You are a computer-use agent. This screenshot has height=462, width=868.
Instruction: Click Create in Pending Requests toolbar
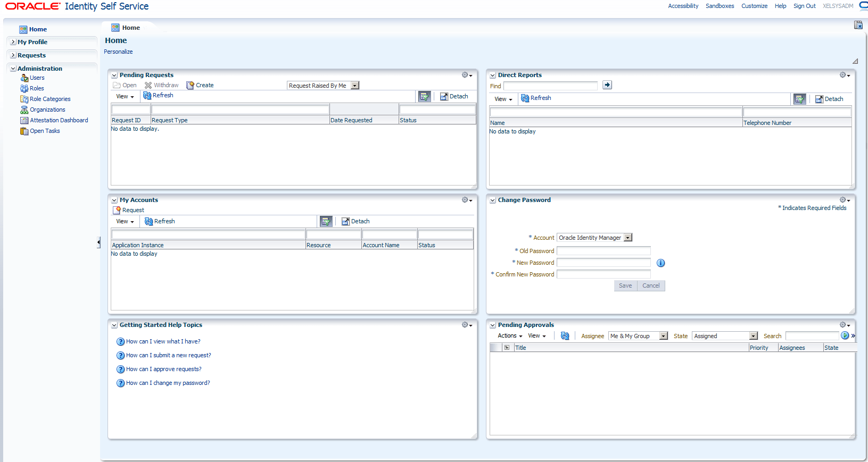point(200,85)
